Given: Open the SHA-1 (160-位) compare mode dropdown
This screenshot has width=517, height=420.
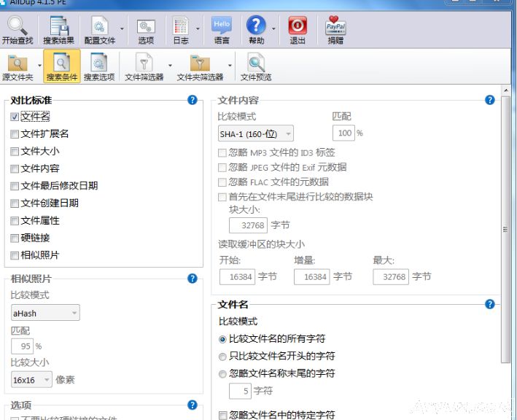Looking at the screenshot, I should (255, 134).
